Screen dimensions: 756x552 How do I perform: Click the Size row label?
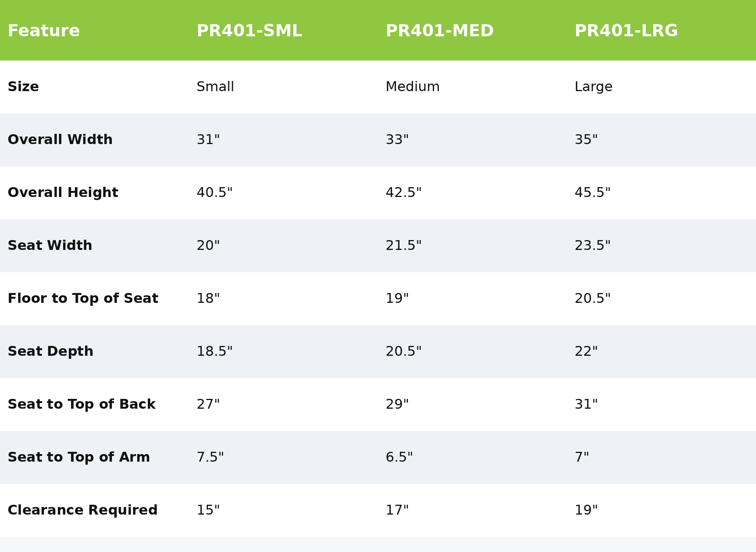click(x=23, y=87)
